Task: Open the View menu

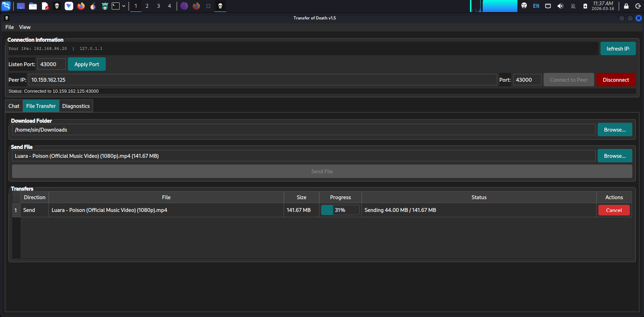Action: [25, 27]
